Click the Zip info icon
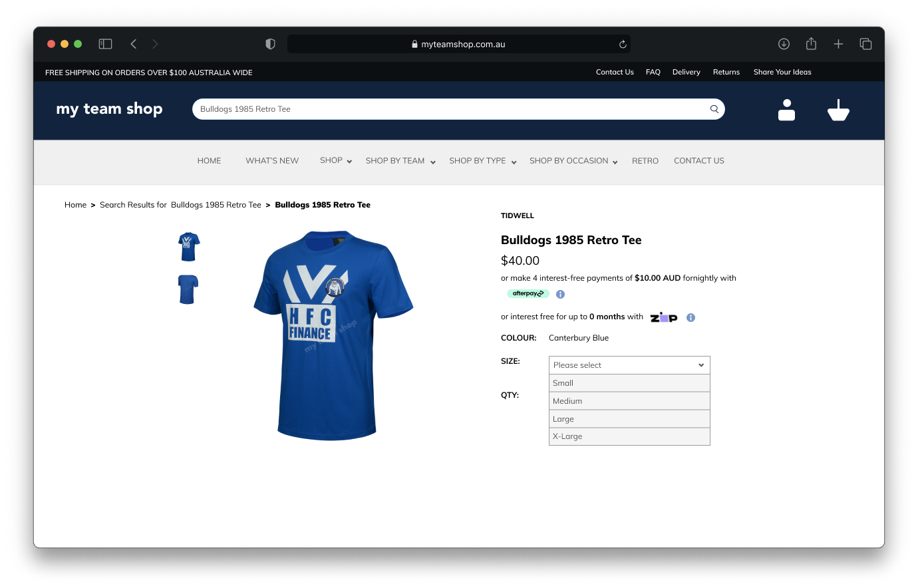Viewport: 918px width, 588px height. point(690,317)
